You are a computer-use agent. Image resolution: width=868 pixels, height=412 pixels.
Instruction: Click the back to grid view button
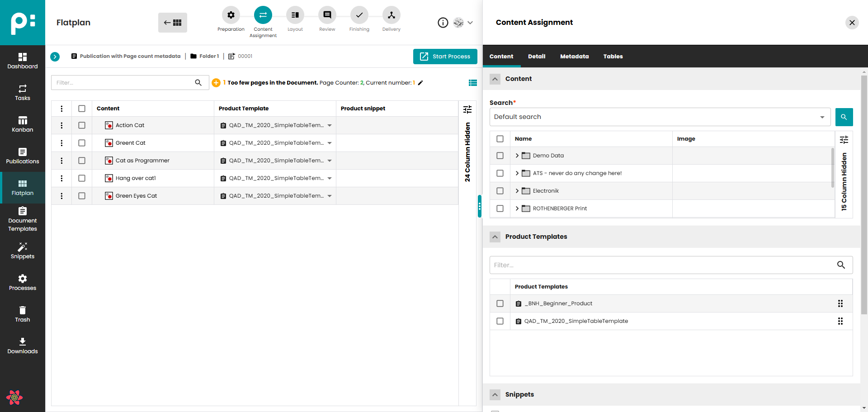pyautogui.click(x=173, y=23)
